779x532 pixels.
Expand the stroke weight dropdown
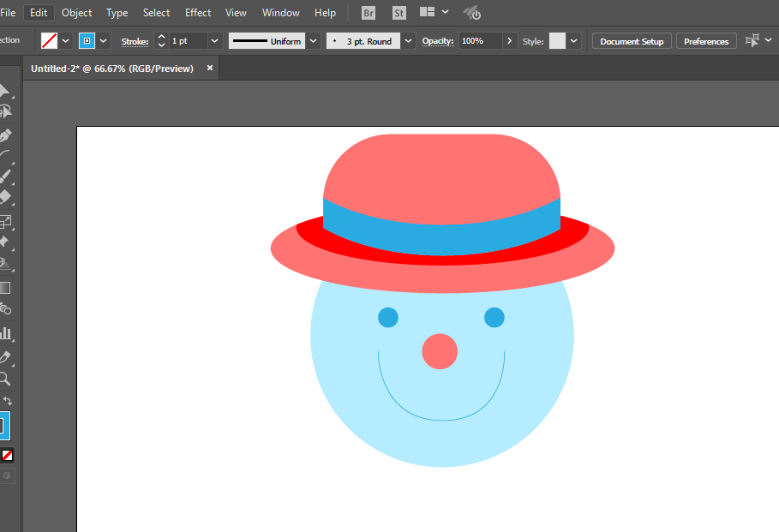point(214,41)
